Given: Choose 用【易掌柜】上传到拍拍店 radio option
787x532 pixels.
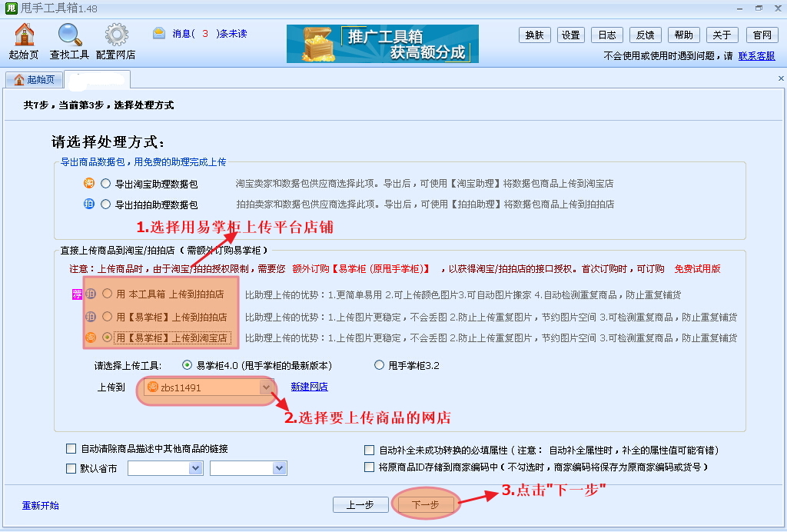Looking at the screenshot, I should pos(107,317).
